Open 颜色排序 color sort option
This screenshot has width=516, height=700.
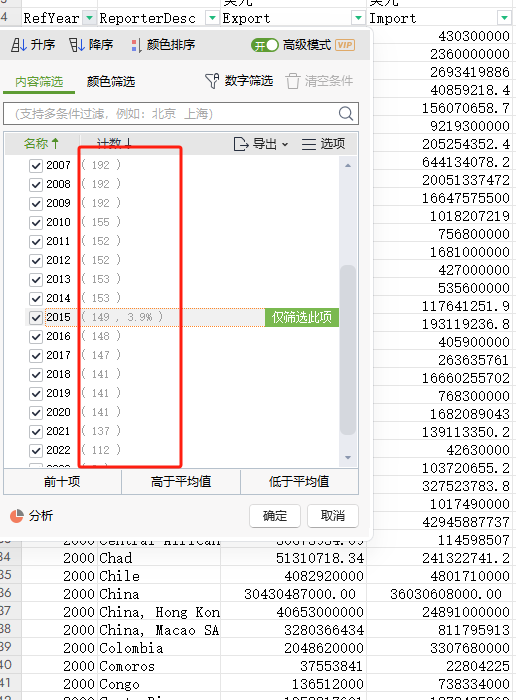tap(136, 45)
